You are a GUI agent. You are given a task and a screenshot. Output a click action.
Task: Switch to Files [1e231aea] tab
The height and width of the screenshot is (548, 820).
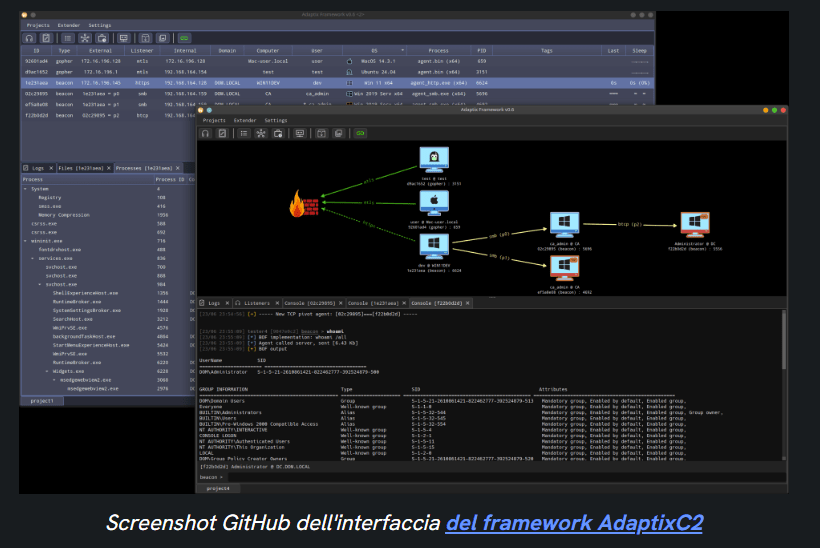coord(81,168)
